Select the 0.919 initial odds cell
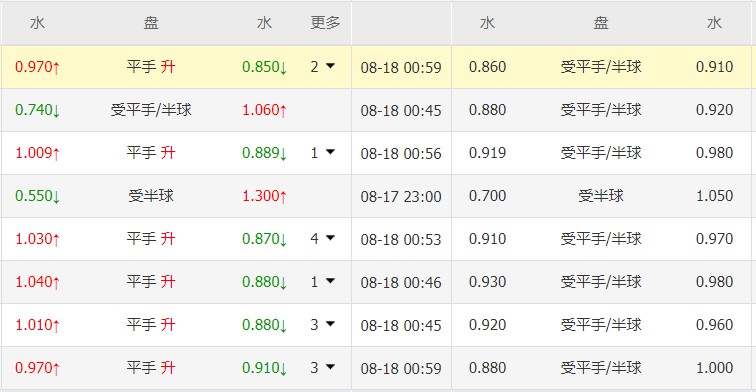756x392 pixels. click(x=487, y=153)
